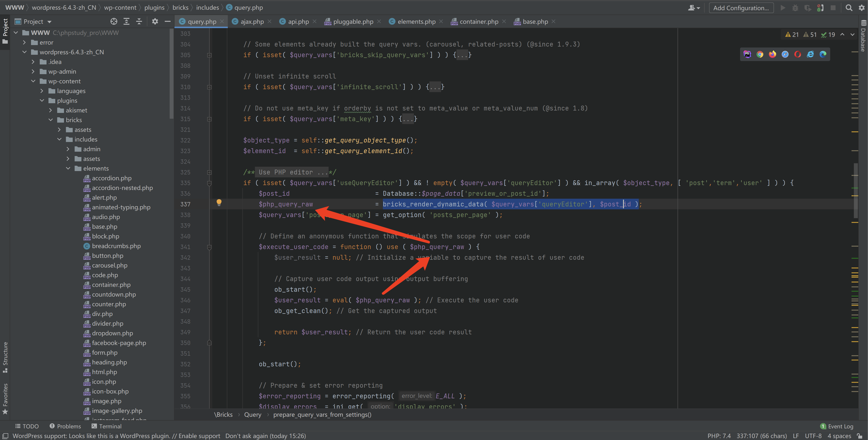Click the Collapse All icon in Project panel
The width and height of the screenshot is (868, 440).
point(139,22)
